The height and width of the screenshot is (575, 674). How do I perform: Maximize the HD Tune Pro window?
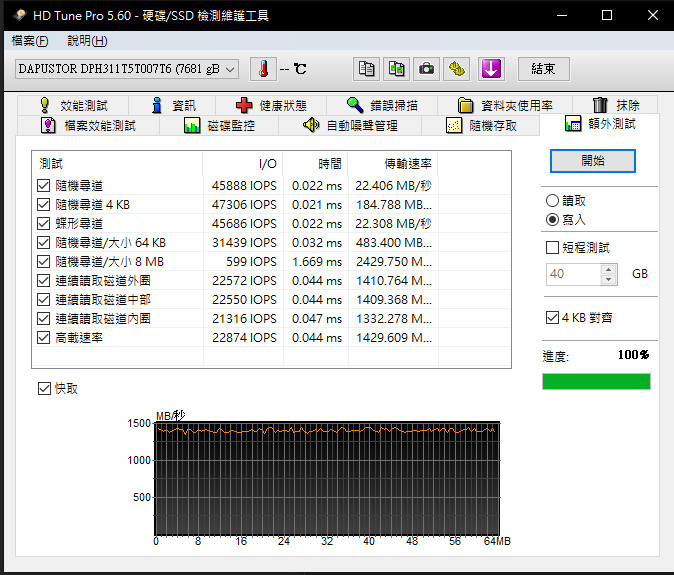click(x=607, y=15)
